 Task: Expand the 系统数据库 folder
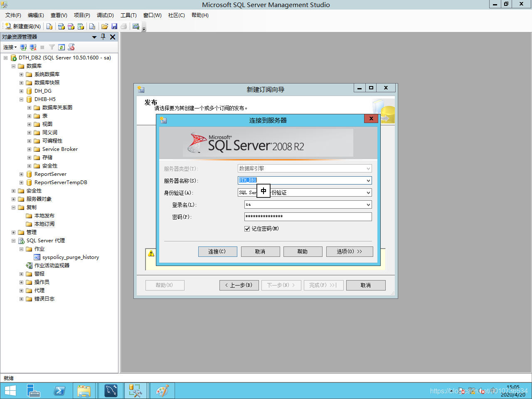[21, 74]
